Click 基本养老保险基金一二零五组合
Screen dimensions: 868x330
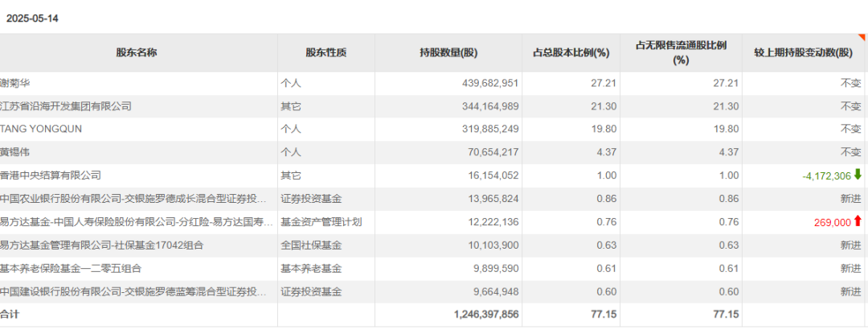71,269
